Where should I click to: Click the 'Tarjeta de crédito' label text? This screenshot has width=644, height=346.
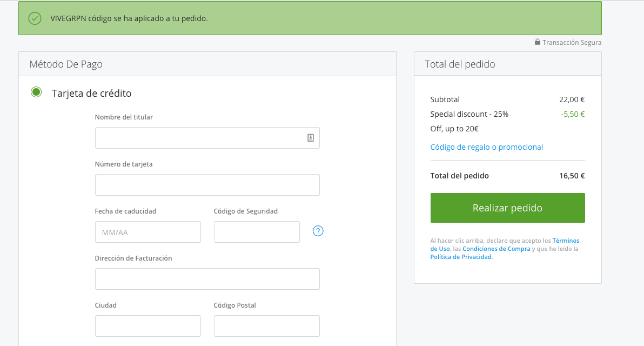92,94
